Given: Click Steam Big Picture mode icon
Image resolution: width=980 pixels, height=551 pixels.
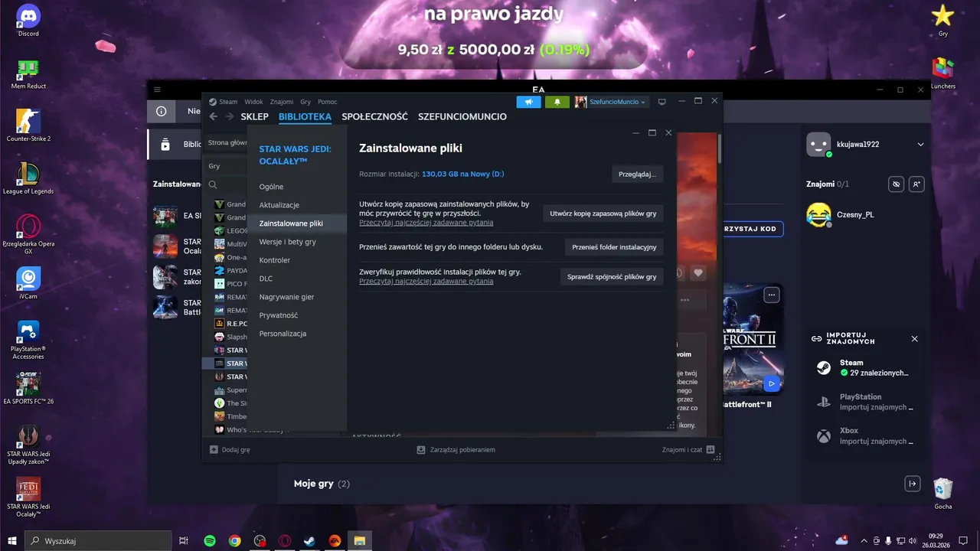Looking at the screenshot, I should (x=662, y=102).
